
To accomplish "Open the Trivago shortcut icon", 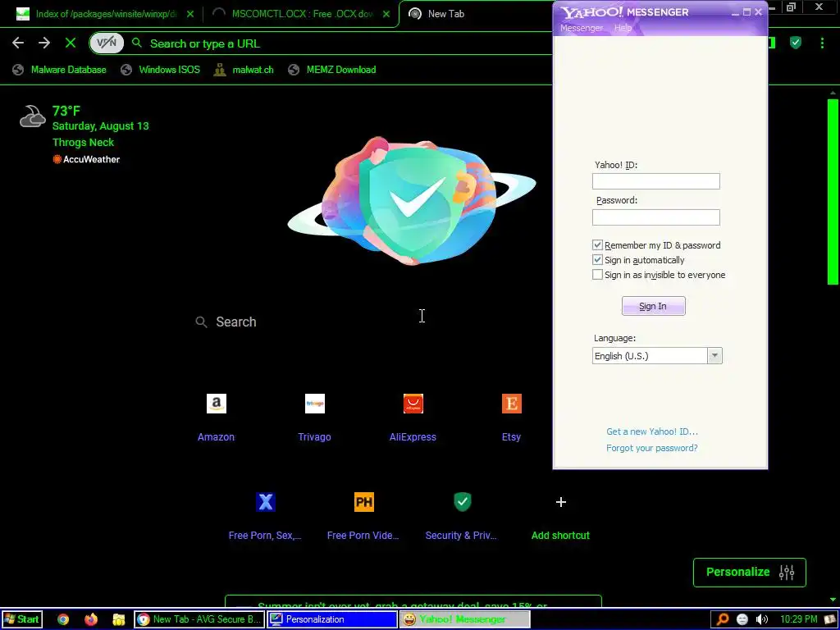I will click(314, 404).
